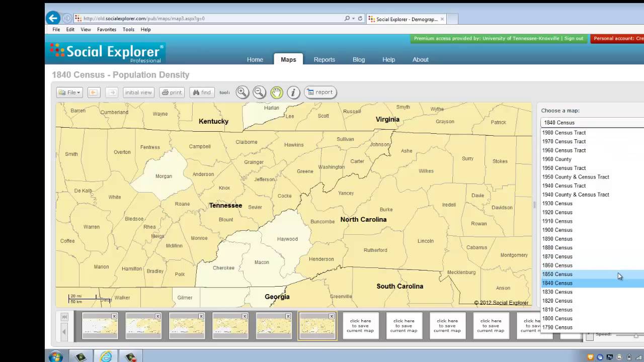
Task: Click Knox county on the map
Action: [224, 188]
